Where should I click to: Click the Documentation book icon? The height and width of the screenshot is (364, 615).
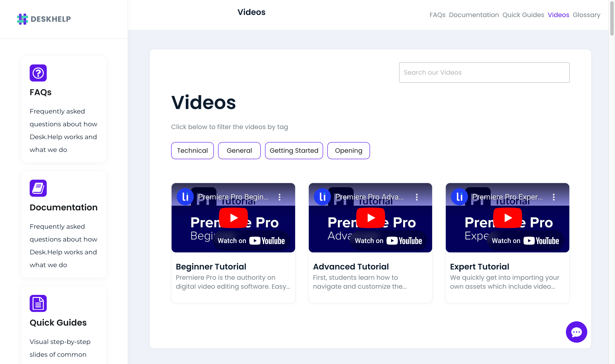point(38,188)
